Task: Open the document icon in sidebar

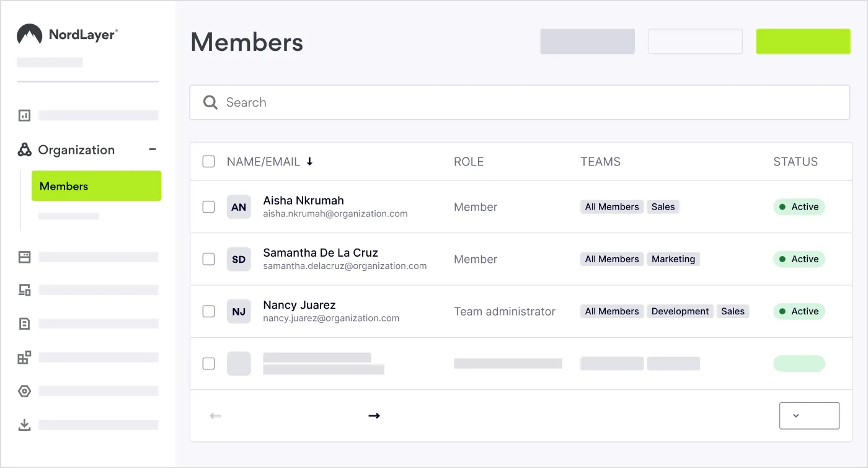Action: 24,324
